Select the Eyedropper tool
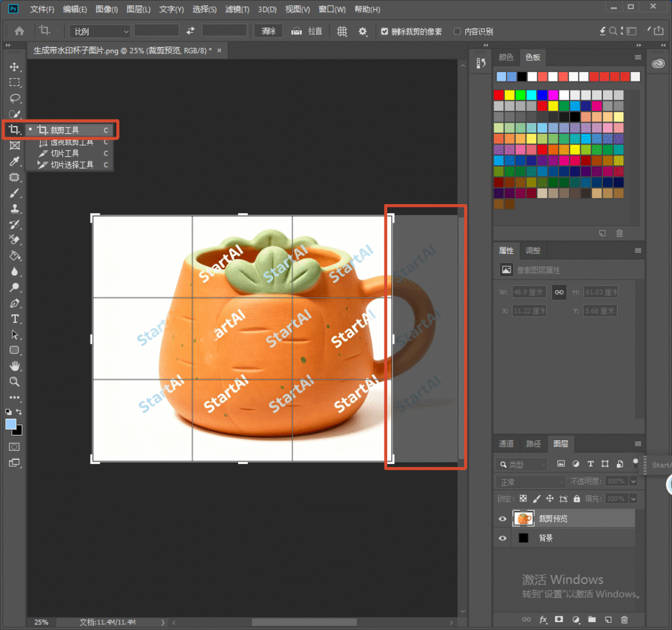 [x=14, y=161]
